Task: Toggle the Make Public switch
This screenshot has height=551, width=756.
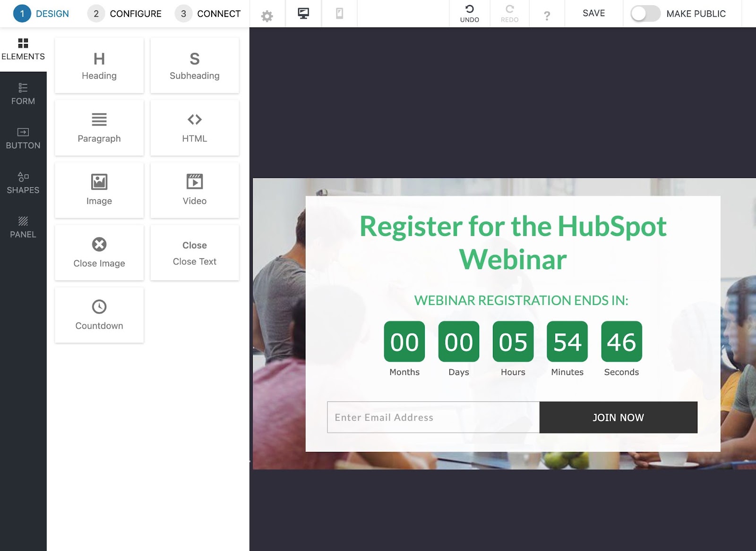Action: (645, 14)
